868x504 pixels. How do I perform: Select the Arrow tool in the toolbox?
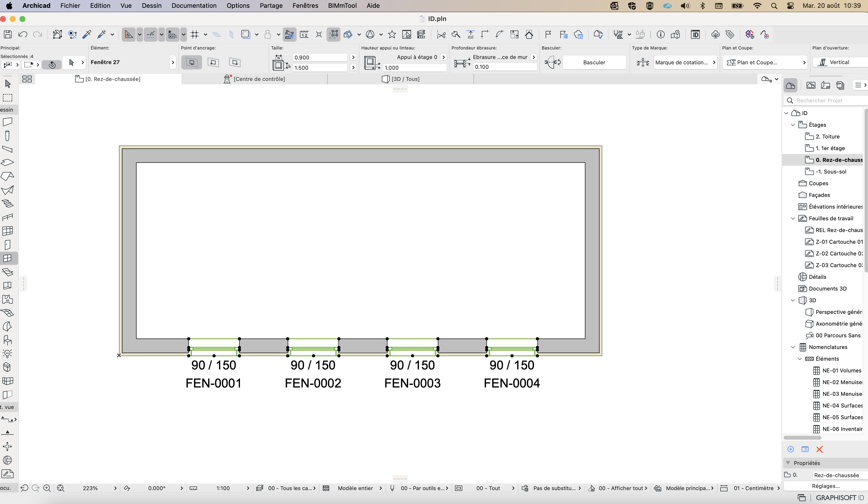tap(8, 84)
